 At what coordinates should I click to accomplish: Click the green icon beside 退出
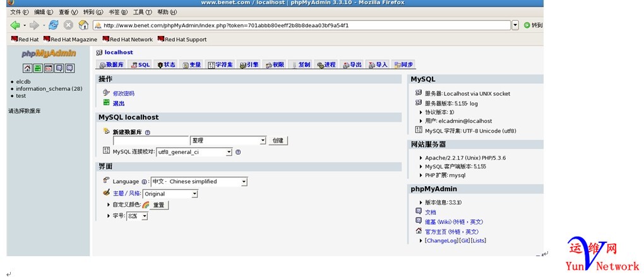click(x=106, y=103)
